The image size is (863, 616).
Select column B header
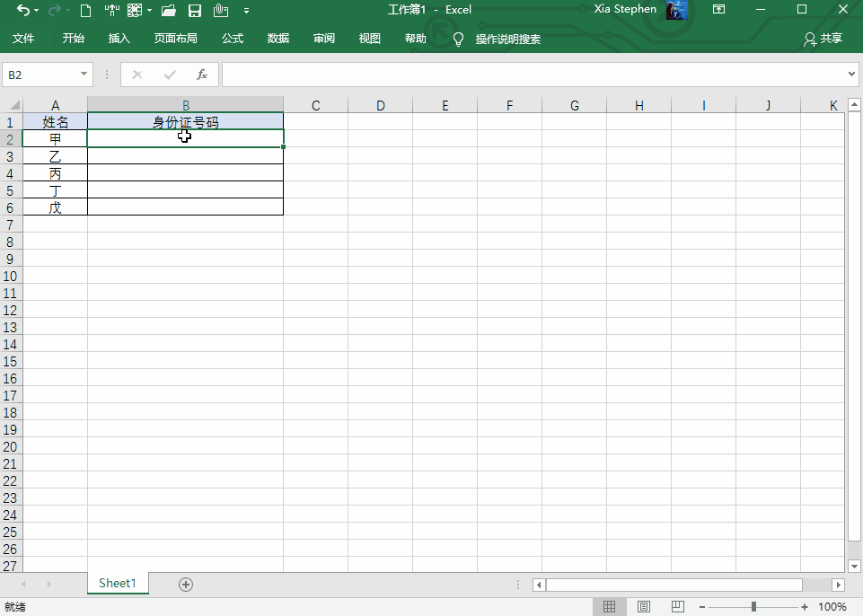click(186, 105)
